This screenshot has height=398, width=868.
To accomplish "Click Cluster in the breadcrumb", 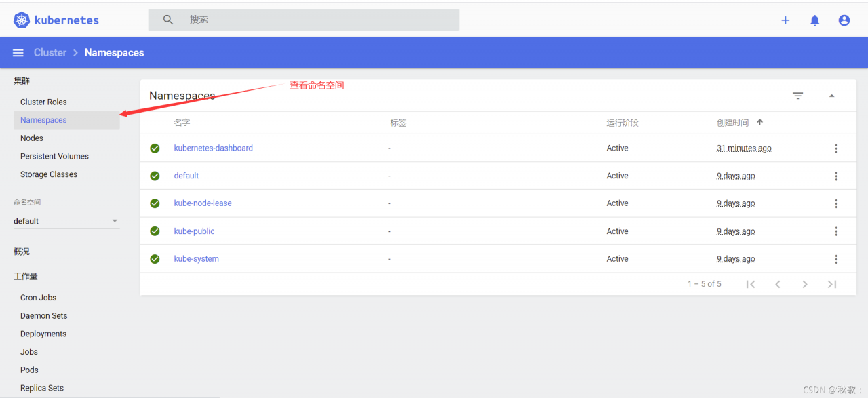I will [50, 53].
